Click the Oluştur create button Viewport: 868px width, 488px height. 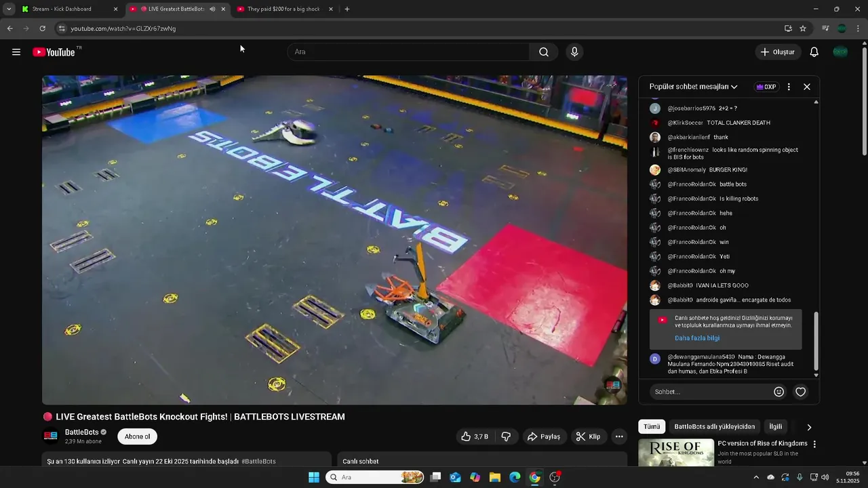tap(778, 52)
